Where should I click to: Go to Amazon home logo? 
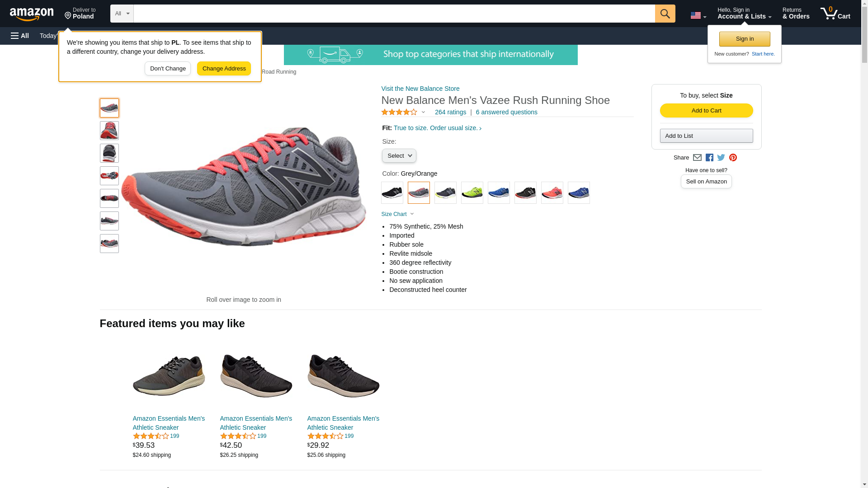32,14
